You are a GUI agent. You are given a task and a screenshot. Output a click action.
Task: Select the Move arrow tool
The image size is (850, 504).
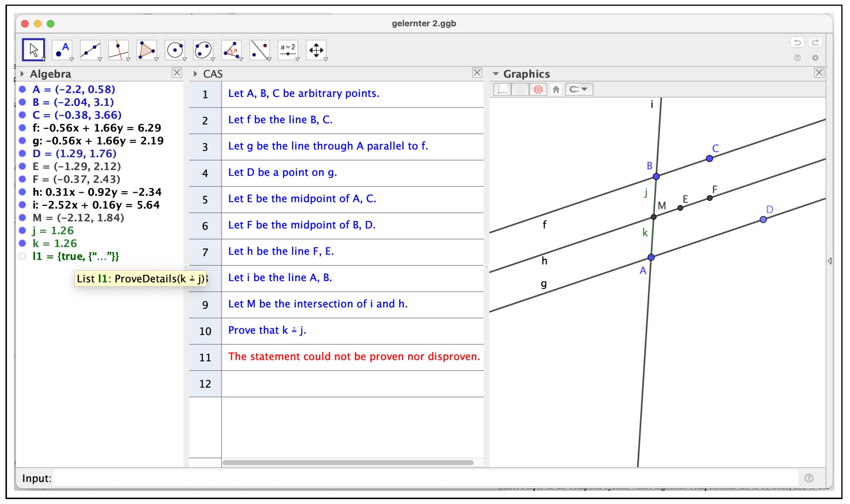pyautogui.click(x=33, y=50)
